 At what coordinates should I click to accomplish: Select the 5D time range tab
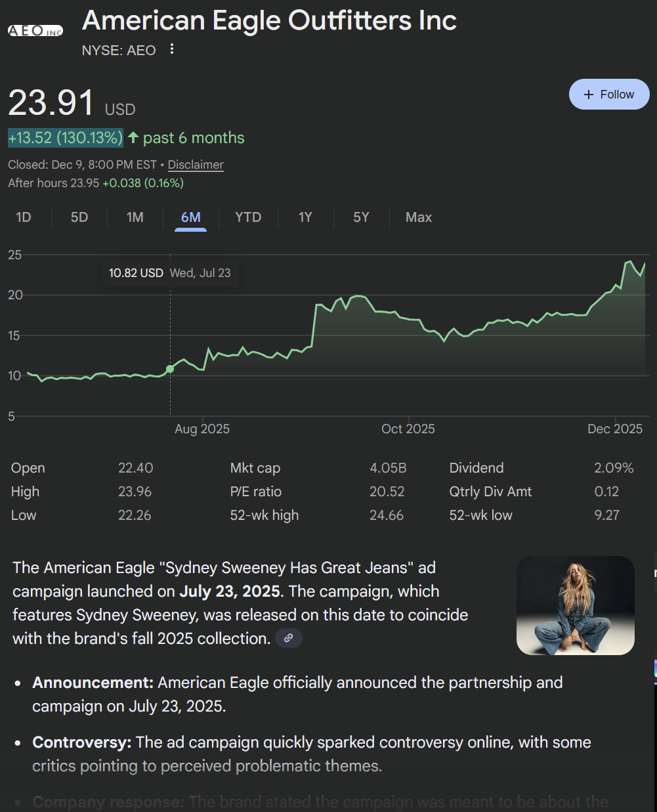(79, 217)
